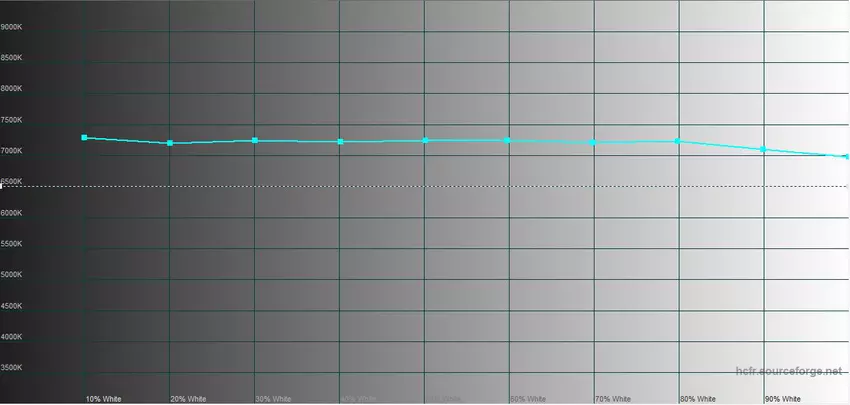Select the 20% White axis label
This screenshot has width=850, height=405.
[x=188, y=399]
